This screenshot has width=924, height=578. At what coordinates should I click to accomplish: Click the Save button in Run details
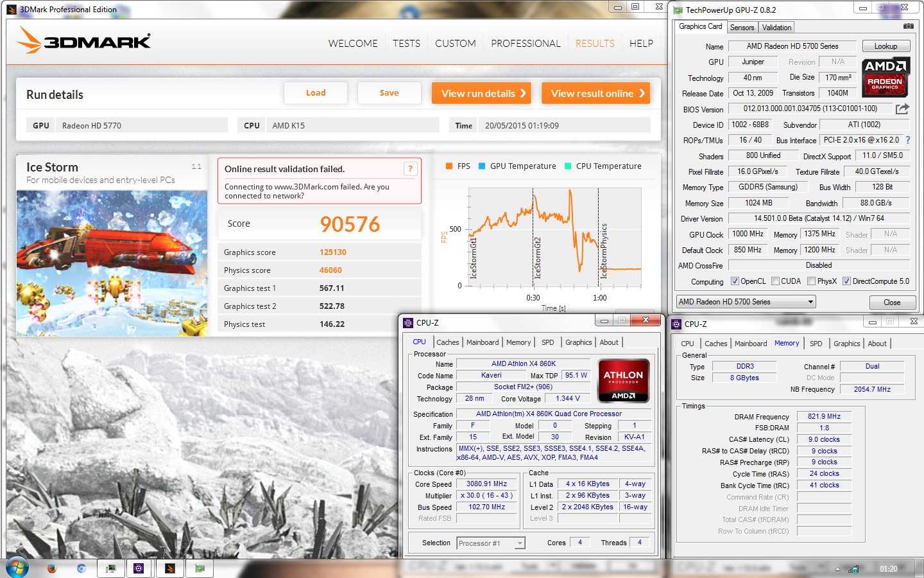(389, 93)
